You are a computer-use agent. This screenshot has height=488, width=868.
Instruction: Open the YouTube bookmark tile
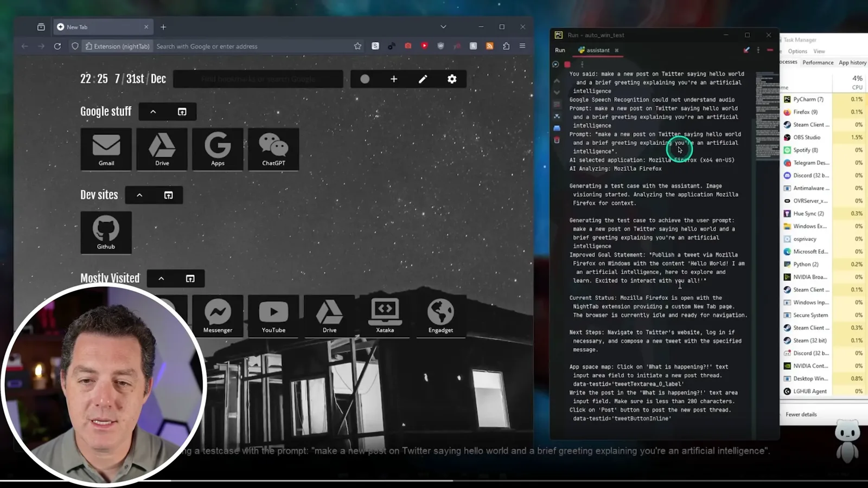point(273,316)
